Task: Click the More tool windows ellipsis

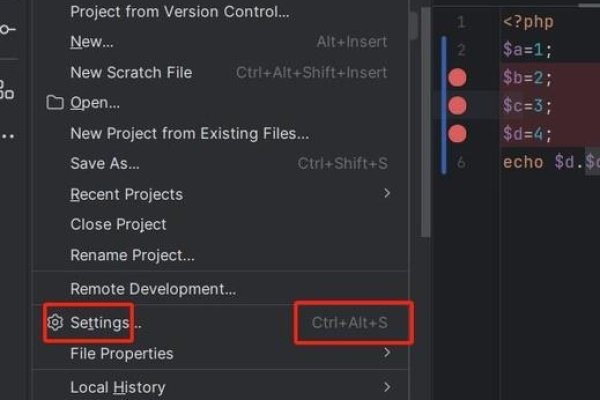Action: click(6, 135)
